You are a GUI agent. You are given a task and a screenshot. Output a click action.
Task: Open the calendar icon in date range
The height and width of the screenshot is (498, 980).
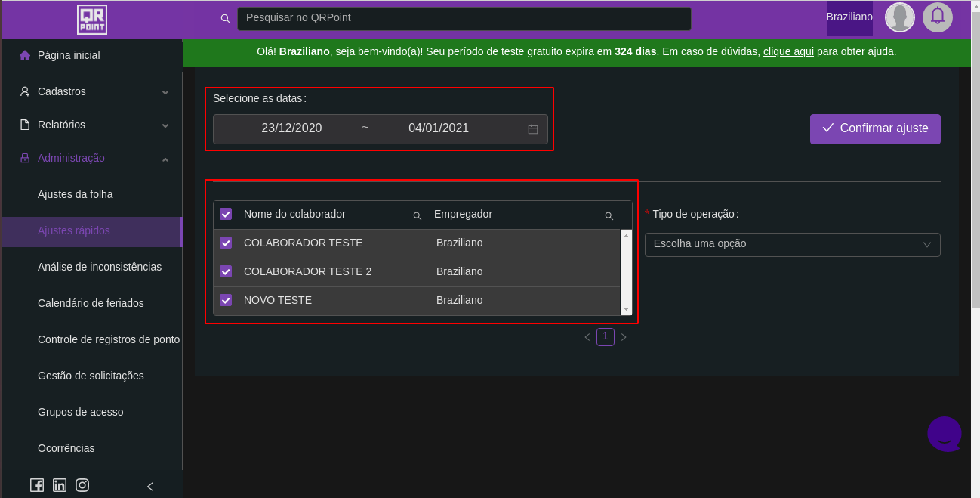tap(532, 129)
